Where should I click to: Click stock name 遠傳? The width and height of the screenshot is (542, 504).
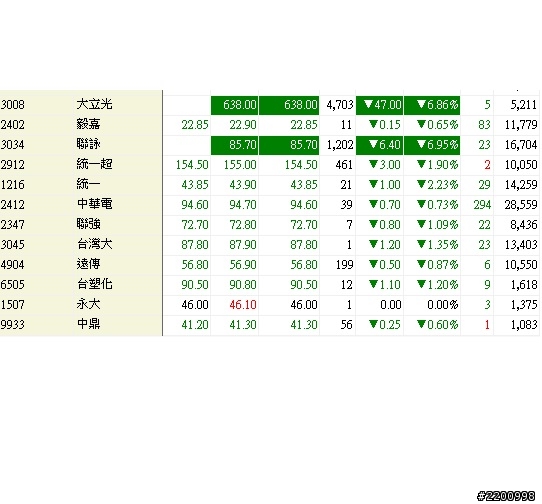tap(88, 264)
